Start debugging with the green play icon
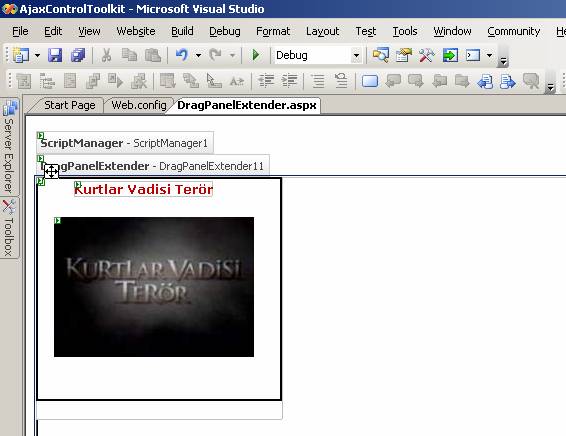The height and width of the screenshot is (436, 566). point(256,55)
